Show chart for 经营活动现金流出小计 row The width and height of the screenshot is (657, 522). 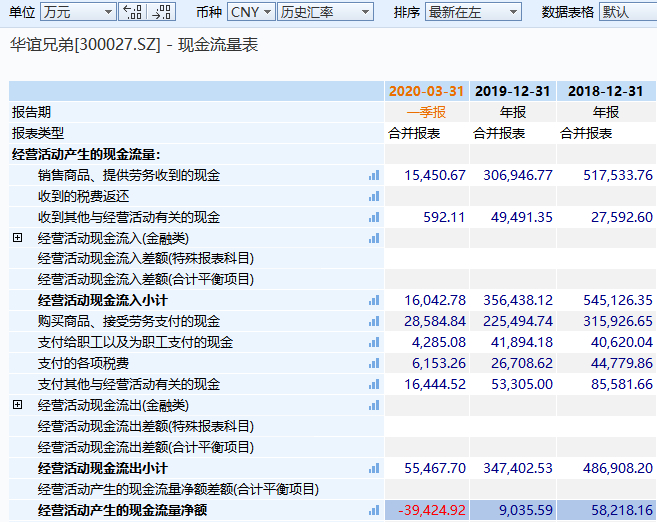pyautogui.click(x=374, y=468)
